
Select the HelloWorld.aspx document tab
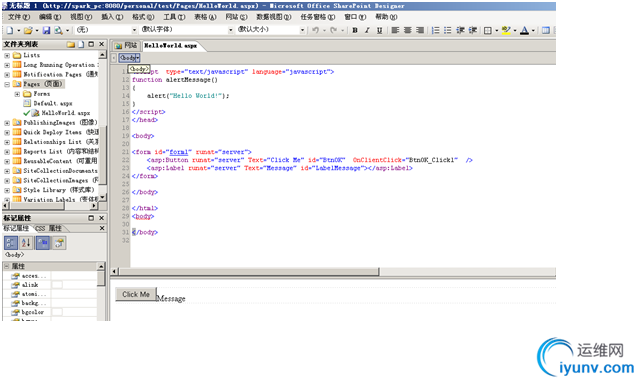coord(171,45)
